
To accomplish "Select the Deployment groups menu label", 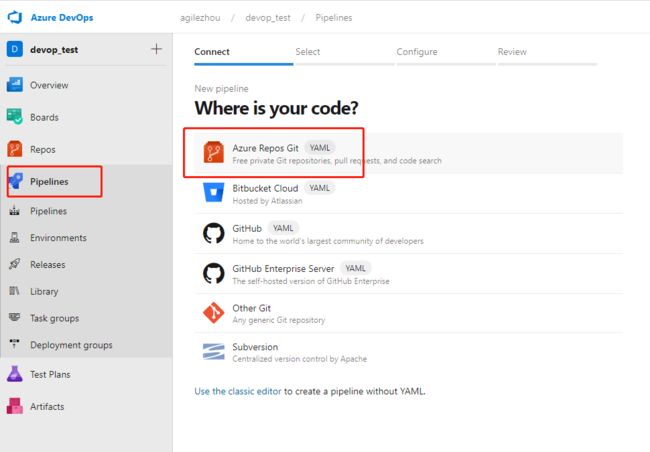I will pos(71,345).
